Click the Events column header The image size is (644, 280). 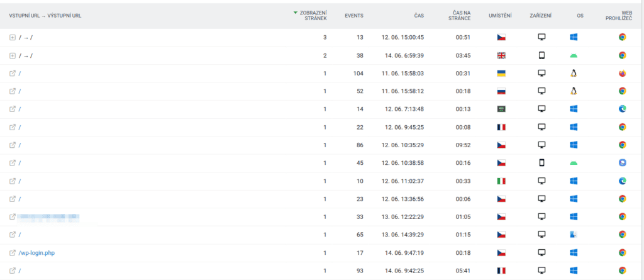[354, 16]
